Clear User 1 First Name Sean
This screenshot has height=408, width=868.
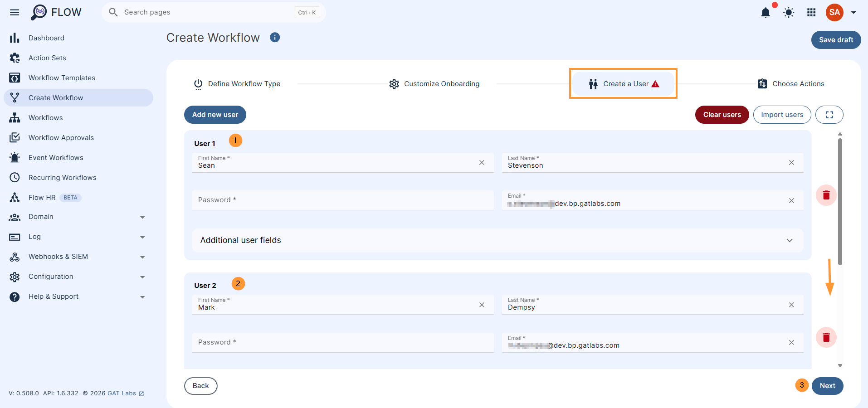(x=482, y=162)
